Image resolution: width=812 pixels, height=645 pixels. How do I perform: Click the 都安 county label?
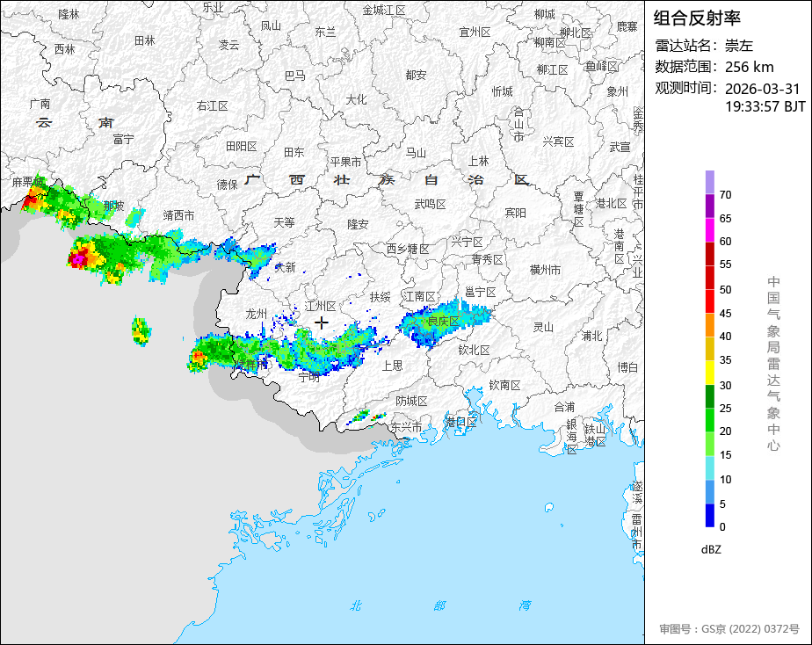pyautogui.click(x=416, y=75)
